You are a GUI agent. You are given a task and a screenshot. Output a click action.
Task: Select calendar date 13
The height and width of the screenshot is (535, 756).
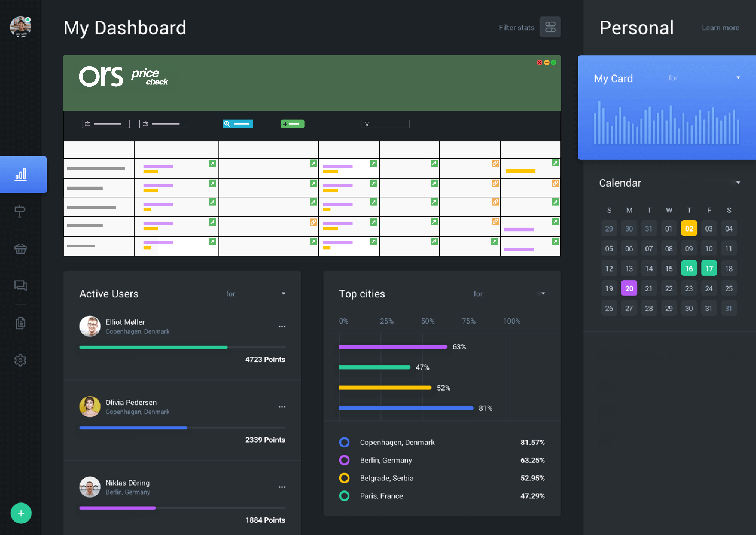(x=629, y=268)
